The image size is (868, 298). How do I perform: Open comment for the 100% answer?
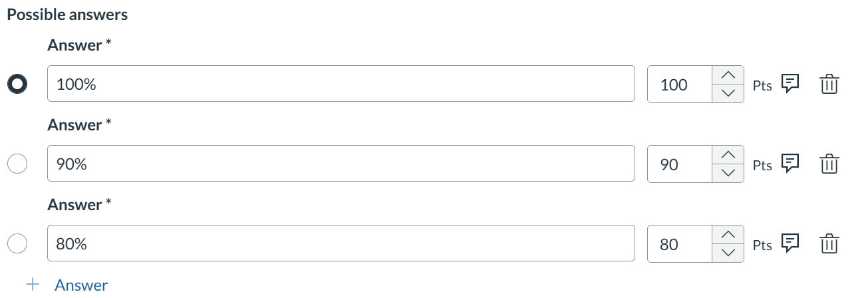[790, 83]
